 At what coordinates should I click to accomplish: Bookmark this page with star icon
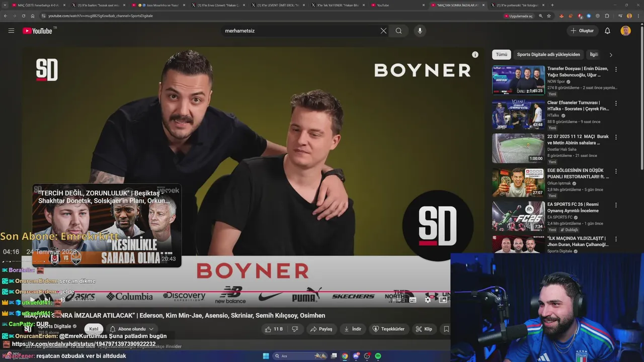pyautogui.click(x=549, y=16)
